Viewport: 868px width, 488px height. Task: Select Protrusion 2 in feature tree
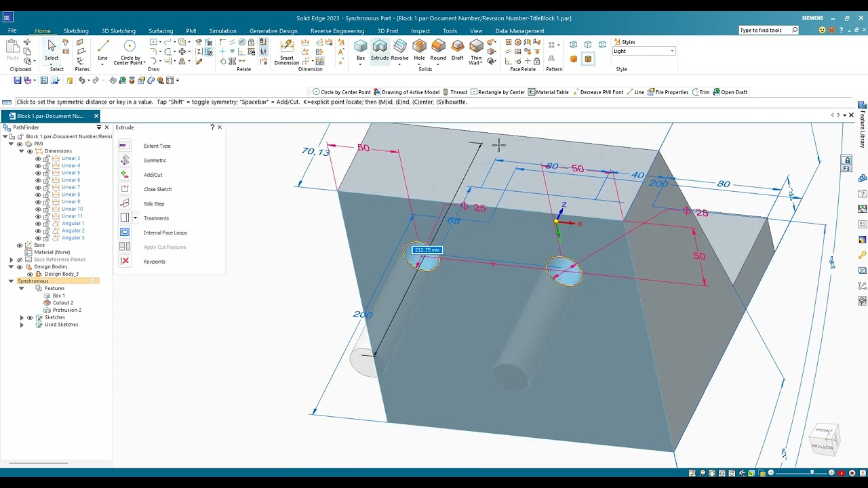[x=67, y=310]
